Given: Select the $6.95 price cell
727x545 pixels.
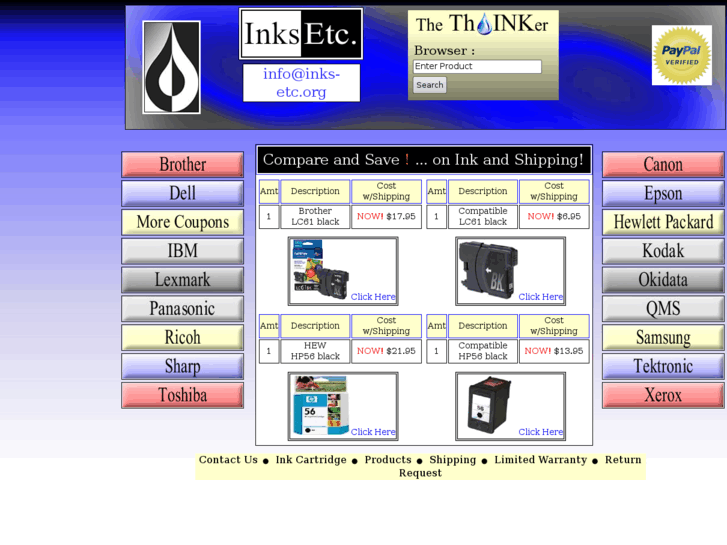Looking at the screenshot, I should (554, 217).
